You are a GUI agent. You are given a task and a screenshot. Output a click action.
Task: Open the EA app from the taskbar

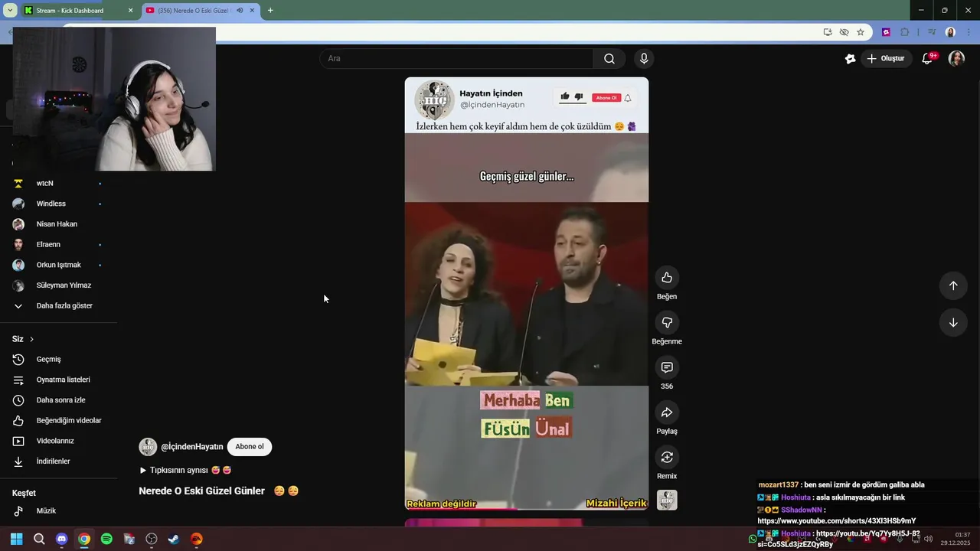click(197, 539)
